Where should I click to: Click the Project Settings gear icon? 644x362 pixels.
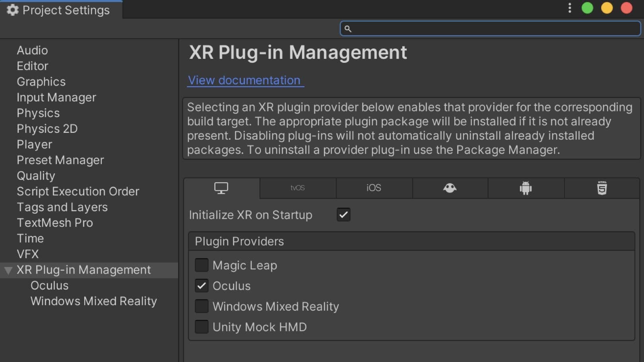pos(12,10)
